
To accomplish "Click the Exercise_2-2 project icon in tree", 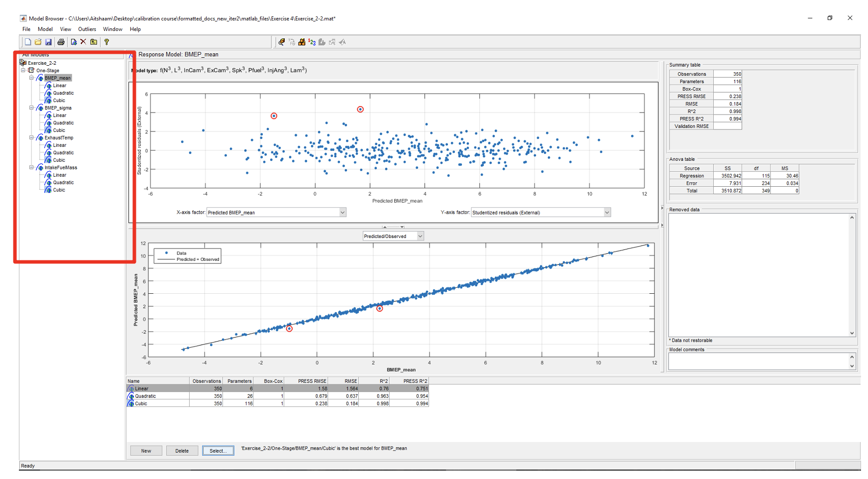I will click(x=23, y=63).
